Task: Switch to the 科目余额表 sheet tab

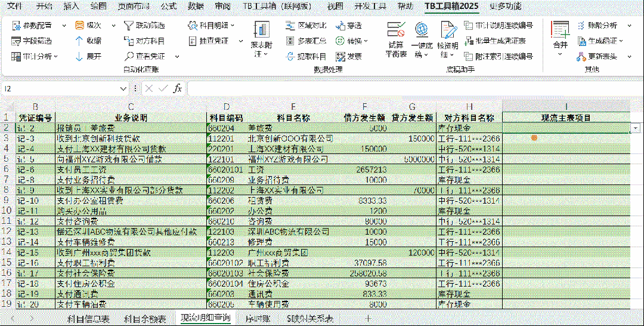Action: (145, 319)
